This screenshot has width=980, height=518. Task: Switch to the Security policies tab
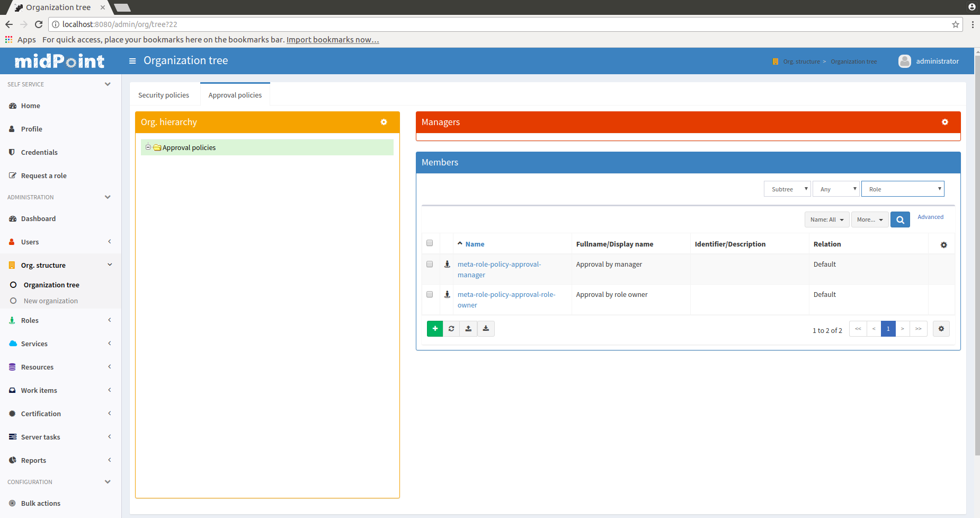164,95
